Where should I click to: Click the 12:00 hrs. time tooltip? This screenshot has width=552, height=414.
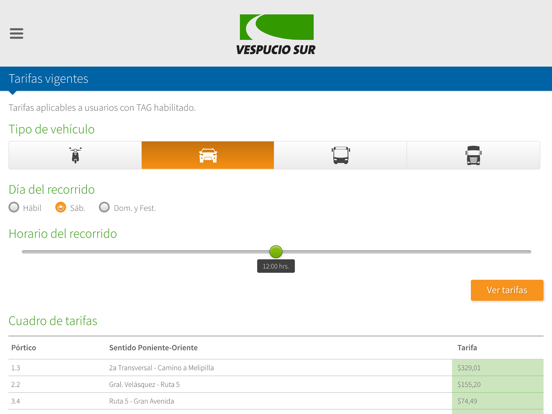pos(276,266)
